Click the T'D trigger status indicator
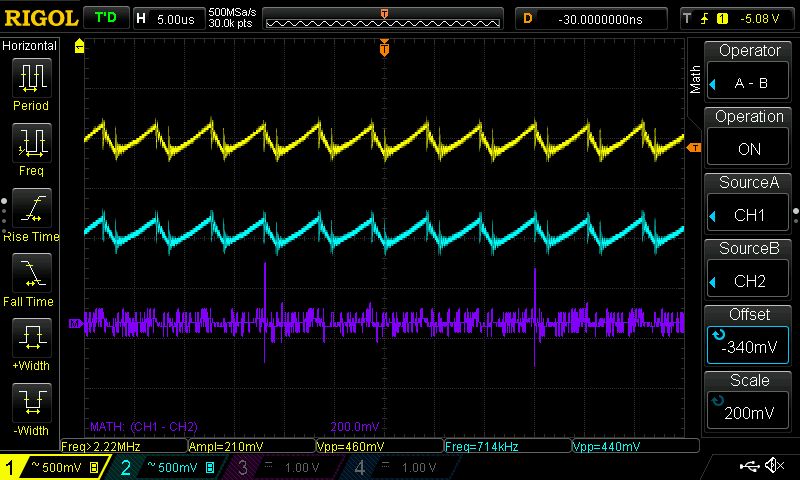800x480 pixels. (106, 18)
